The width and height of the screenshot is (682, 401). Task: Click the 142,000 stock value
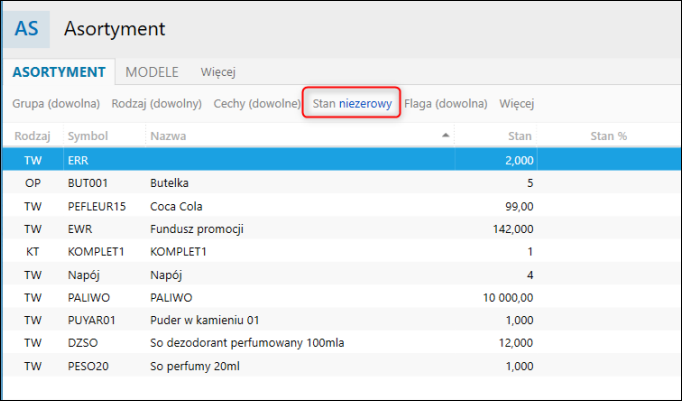pos(513,229)
